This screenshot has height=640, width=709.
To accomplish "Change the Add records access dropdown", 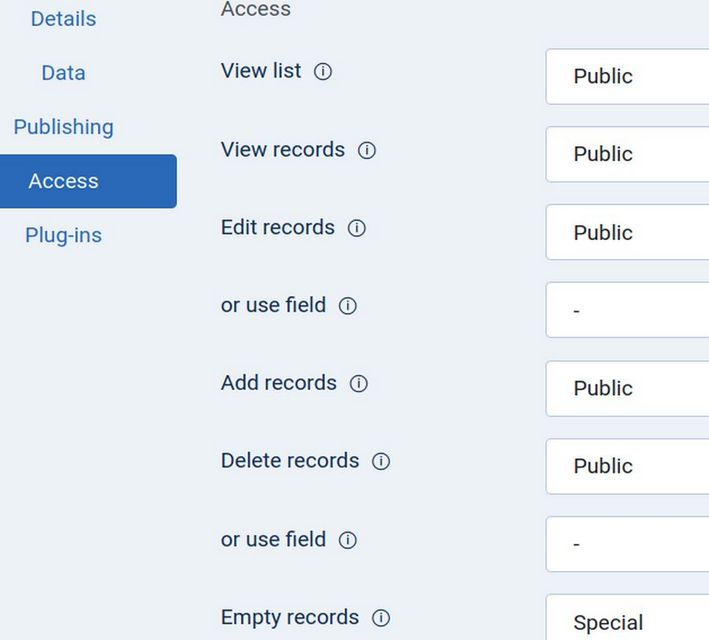I will [627, 388].
